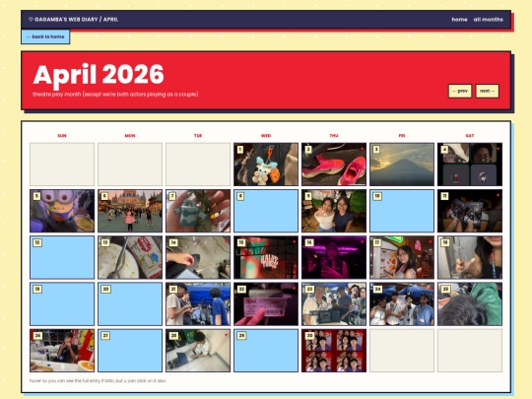
Task: Open April 14 hand on ground photo entry
Action: 198,257
